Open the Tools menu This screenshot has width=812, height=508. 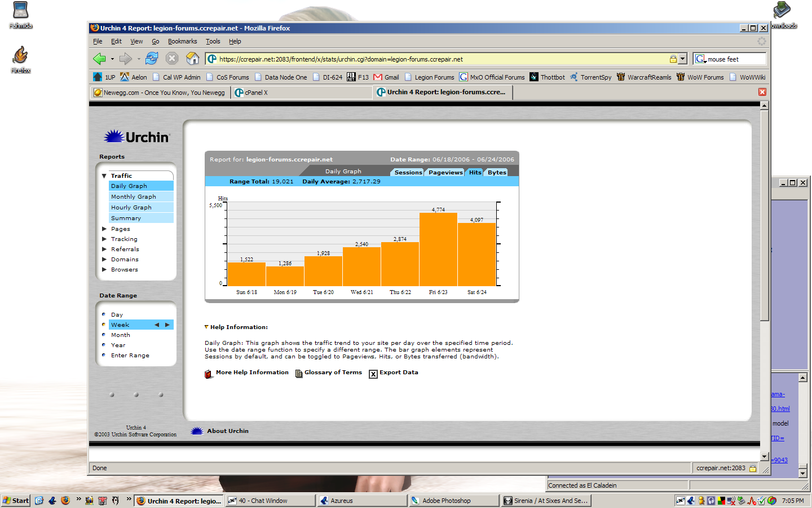coord(213,41)
